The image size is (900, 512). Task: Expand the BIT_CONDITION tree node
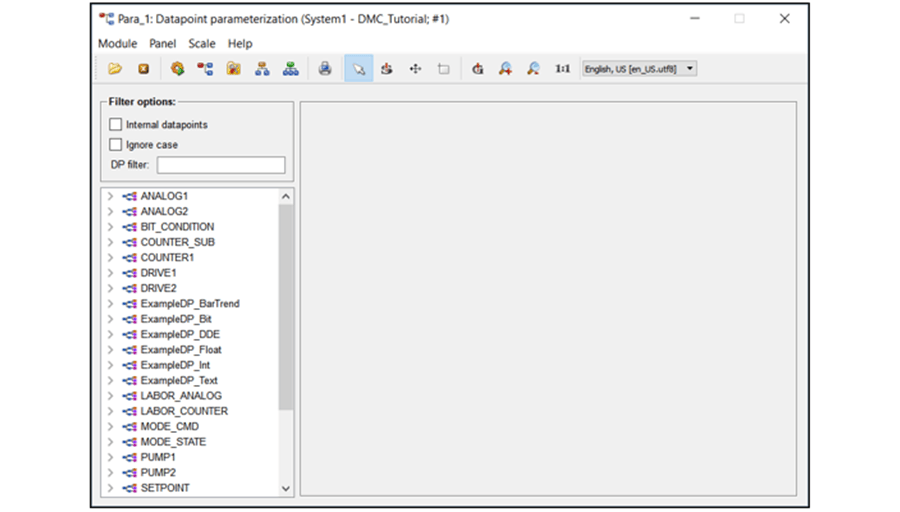coord(110,227)
